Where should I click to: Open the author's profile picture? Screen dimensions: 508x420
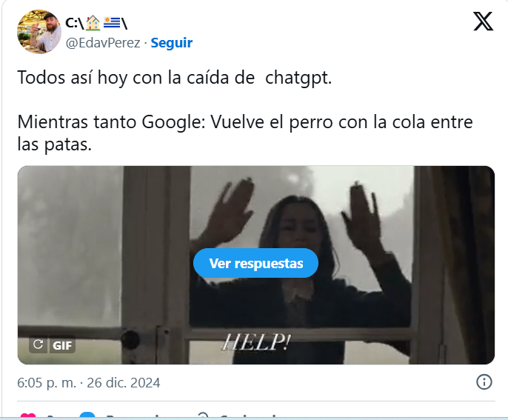[x=39, y=31]
